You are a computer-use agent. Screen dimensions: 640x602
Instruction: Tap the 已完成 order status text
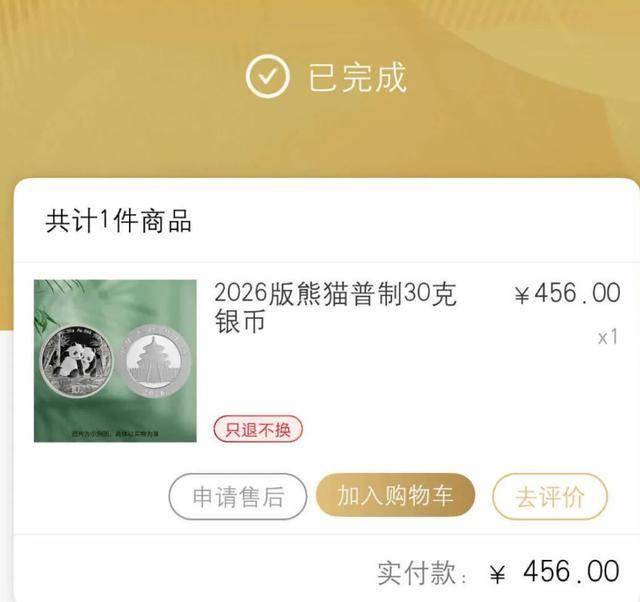[357, 77]
